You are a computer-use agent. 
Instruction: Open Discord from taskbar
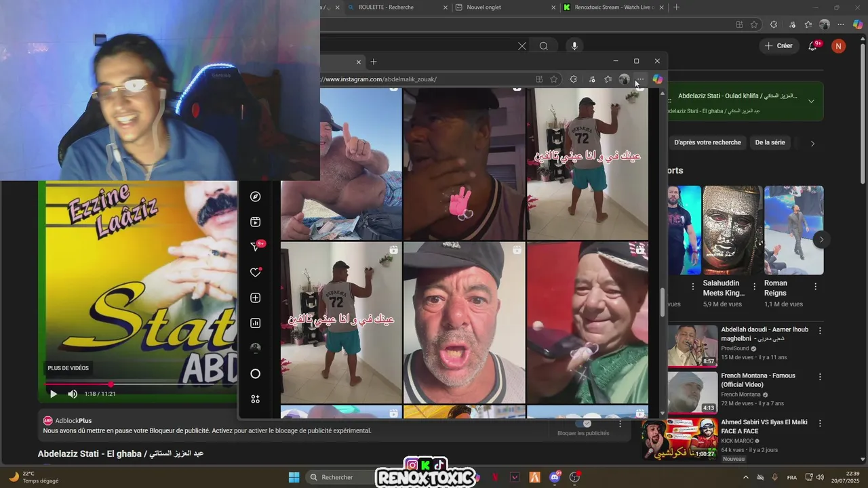click(554, 477)
